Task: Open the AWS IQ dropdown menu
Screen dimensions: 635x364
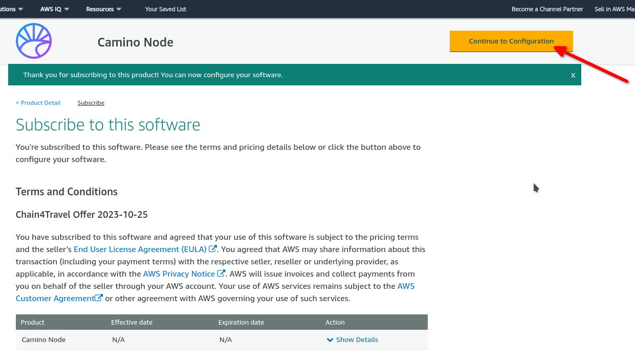Action: [54, 9]
